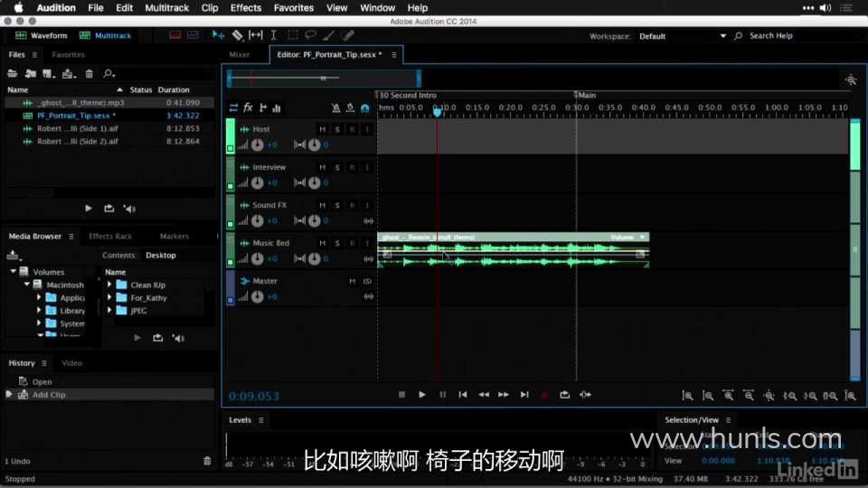
Task: Select the Razor tool in toolbar
Action: point(237,35)
